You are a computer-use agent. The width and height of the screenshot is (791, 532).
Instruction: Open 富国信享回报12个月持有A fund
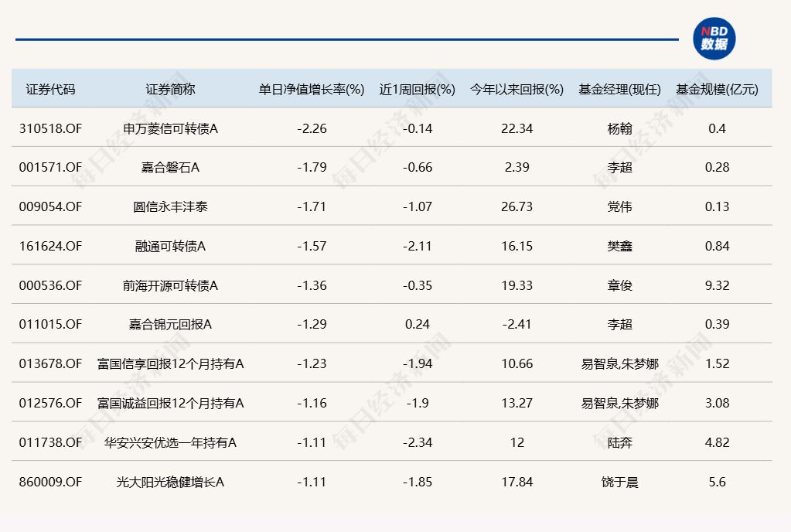(170, 363)
